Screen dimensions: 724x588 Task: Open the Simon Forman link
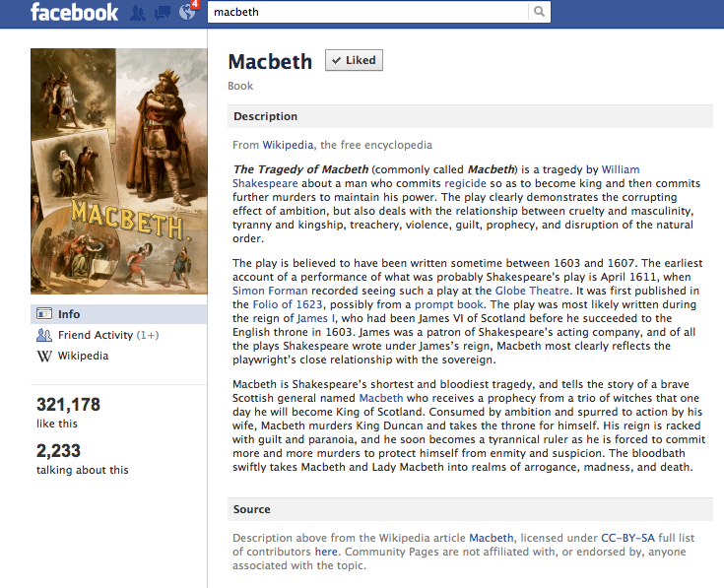[270, 291]
